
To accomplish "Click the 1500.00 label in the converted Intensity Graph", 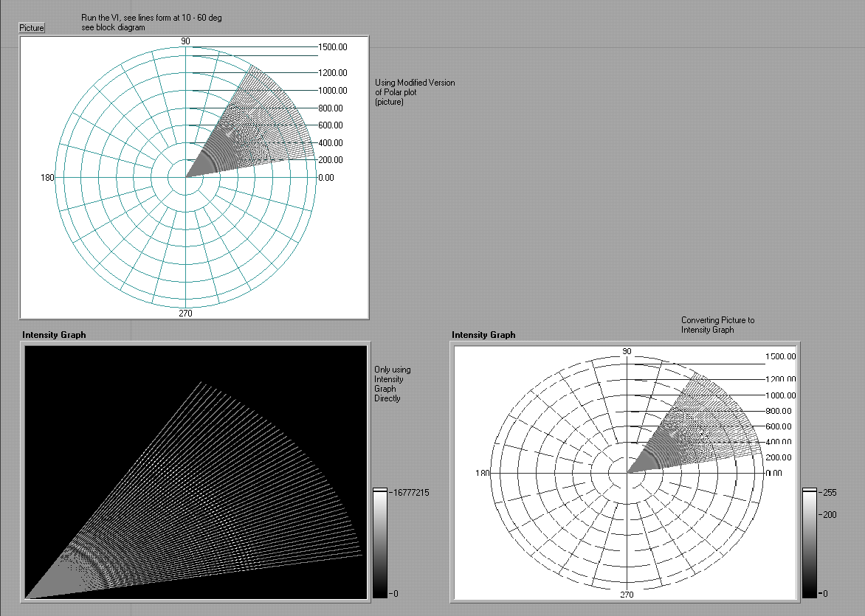I will click(781, 356).
